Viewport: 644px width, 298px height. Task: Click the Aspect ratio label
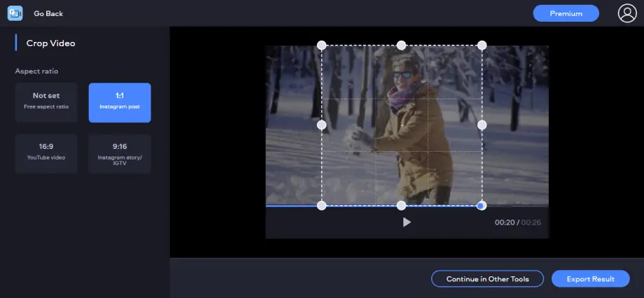pyautogui.click(x=36, y=71)
